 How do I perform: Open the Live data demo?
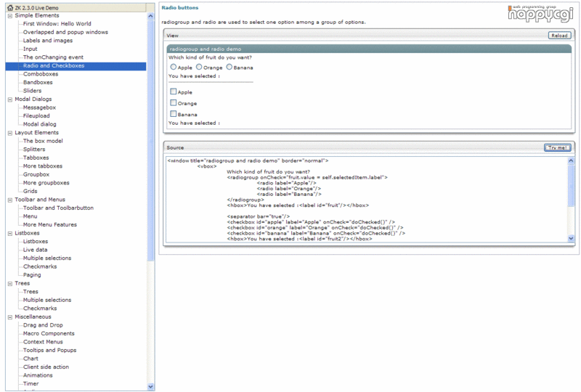[x=35, y=250]
